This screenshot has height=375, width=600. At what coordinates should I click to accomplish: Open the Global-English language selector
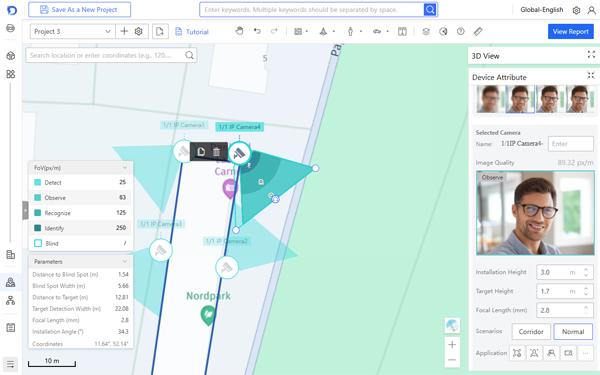point(541,10)
